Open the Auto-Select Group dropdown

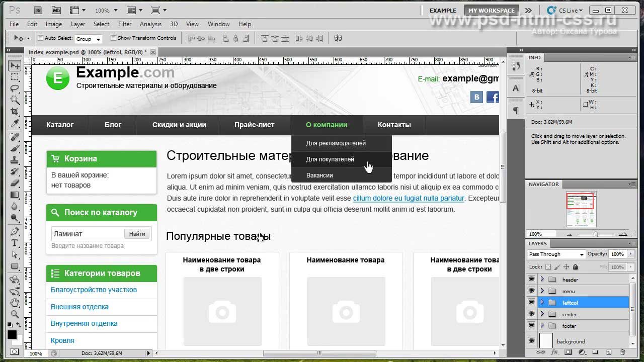pyautogui.click(x=89, y=39)
